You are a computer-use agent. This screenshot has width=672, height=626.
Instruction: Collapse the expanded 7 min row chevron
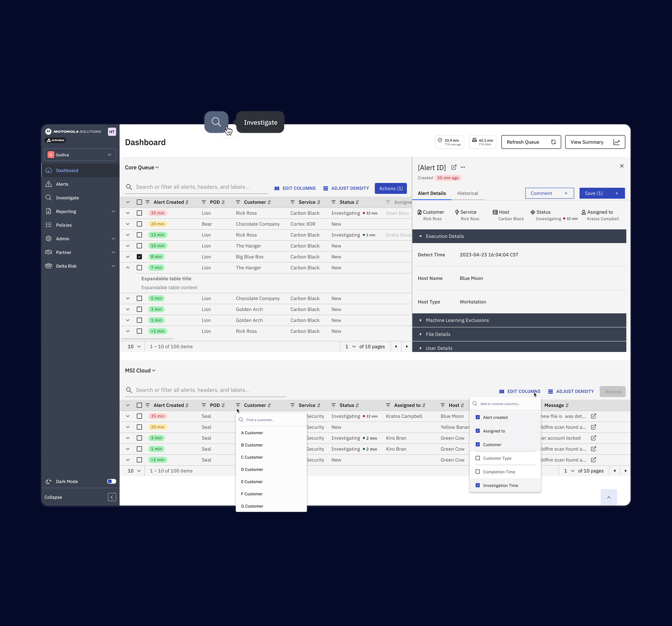coord(128,267)
